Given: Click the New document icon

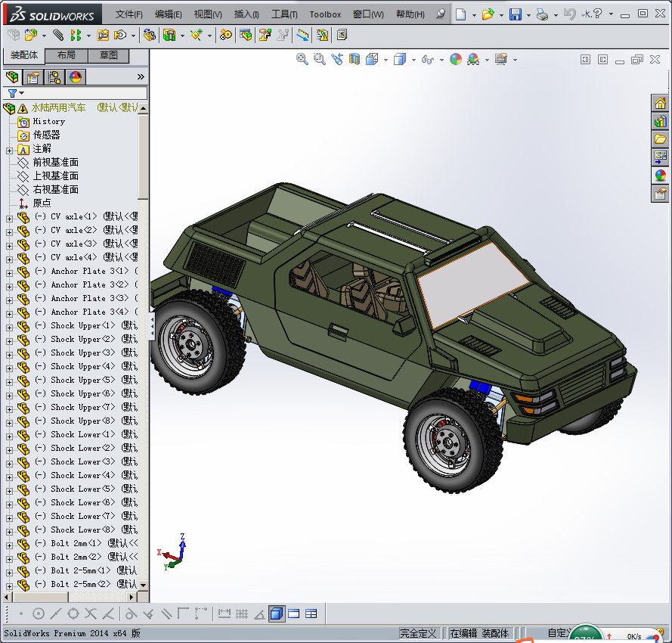Looking at the screenshot, I should (460, 14).
